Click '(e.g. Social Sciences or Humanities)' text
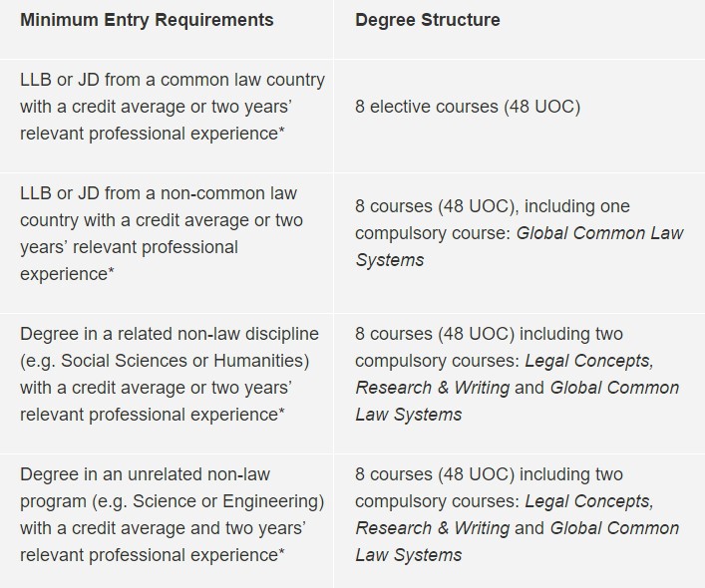This screenshot has height=588, width=705. [x=165, y=360]
